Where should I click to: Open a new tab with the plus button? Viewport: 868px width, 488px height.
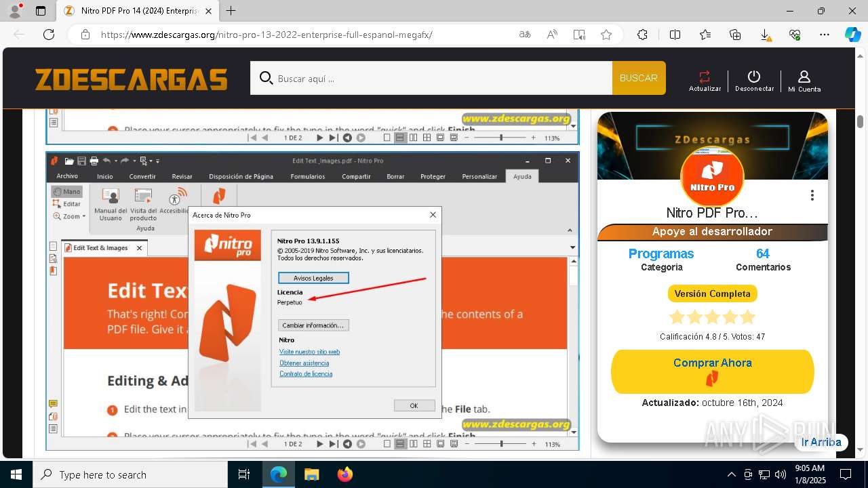[231, 11]
